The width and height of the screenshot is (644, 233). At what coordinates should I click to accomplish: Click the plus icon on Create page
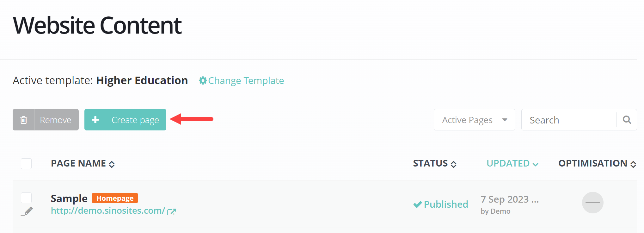95,120
